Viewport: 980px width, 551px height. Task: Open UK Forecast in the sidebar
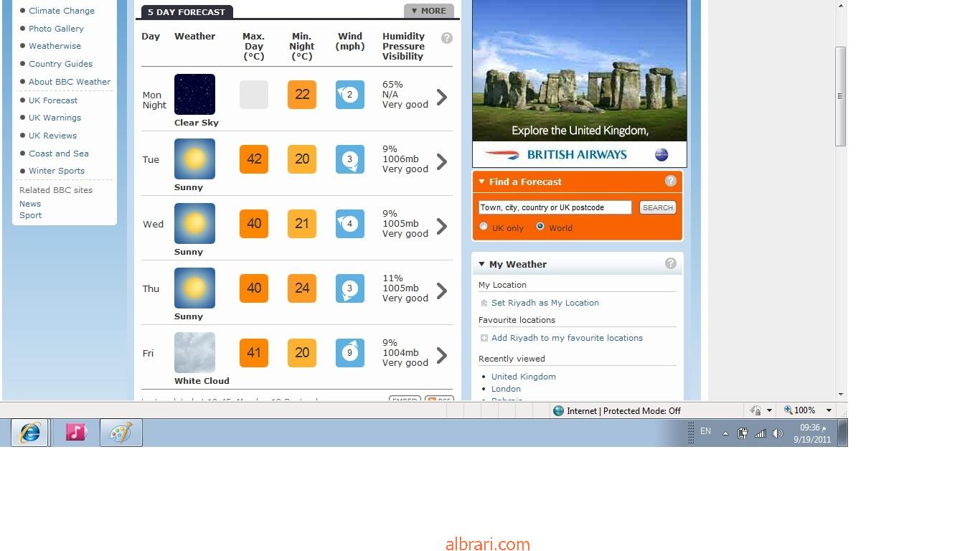point(53,100)
